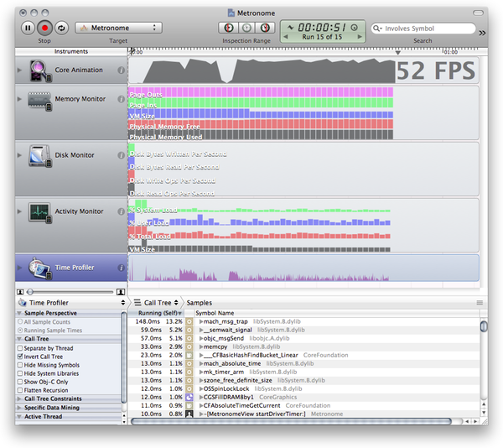The image size is (503, 448).
Task: Click the Involves Symbol search field
Action: (429, 28)
